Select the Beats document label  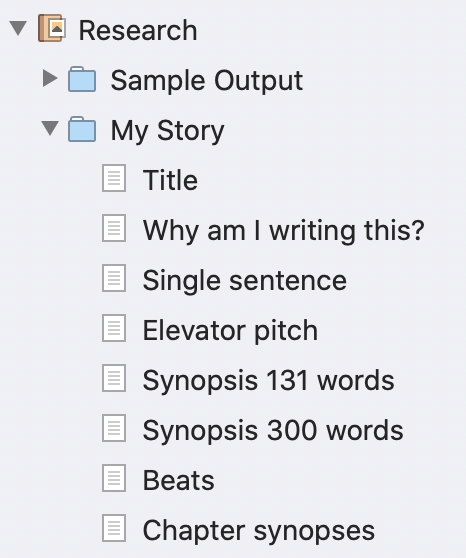[x=178, y=480]
